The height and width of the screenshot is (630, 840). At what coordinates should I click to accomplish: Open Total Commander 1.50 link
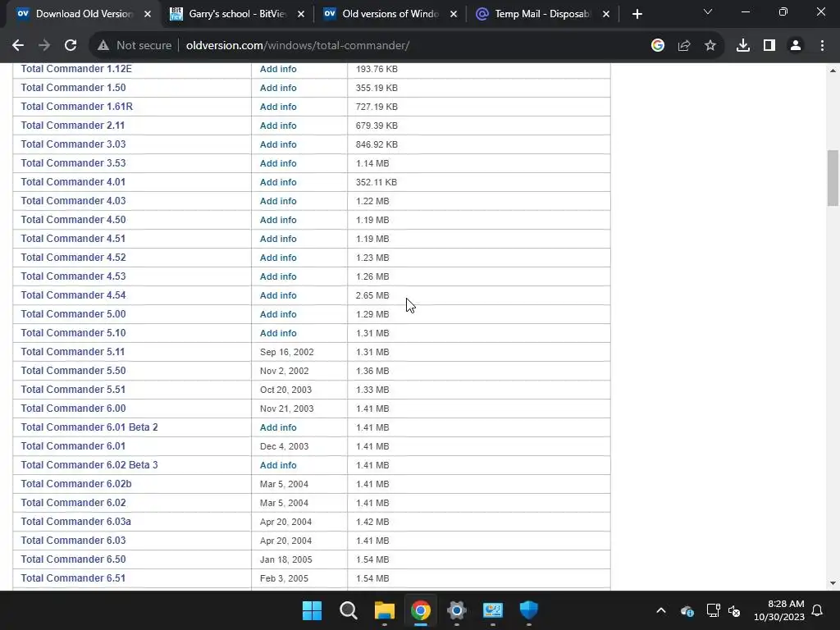pyautogui.click(x=73, y=87)
